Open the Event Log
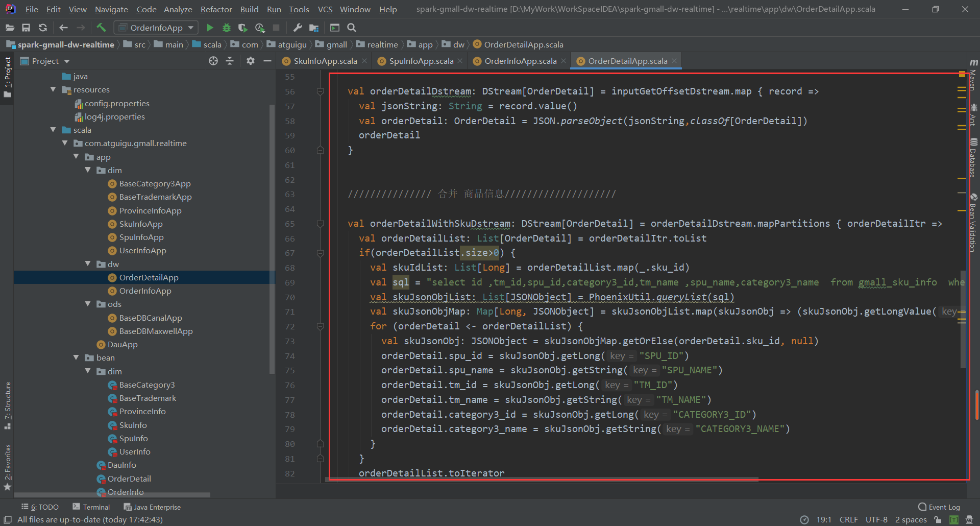Image resolution: width=980 pixels, height=526 pixels. pyautogui.click(x=939, y=507)
